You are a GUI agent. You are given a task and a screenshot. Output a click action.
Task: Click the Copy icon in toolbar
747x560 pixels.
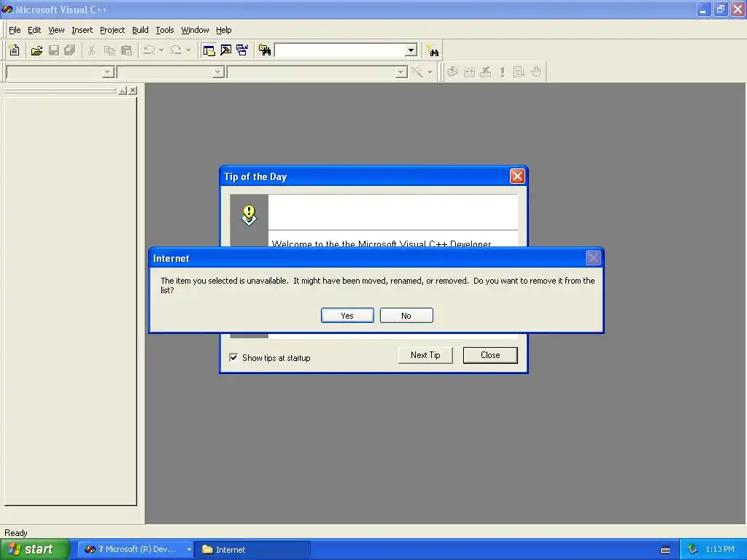pos(109,50)
